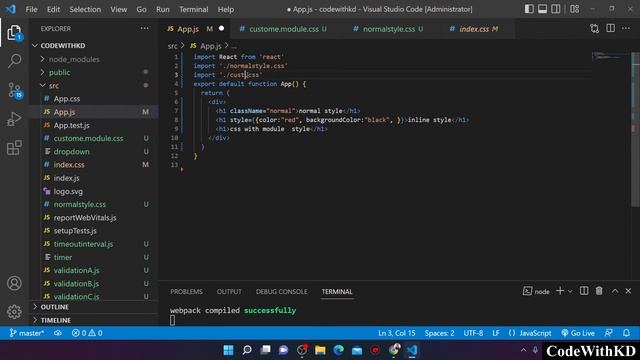Open the Explorer view in activity bar
This screenshot has height=360, width=640.
14,33
